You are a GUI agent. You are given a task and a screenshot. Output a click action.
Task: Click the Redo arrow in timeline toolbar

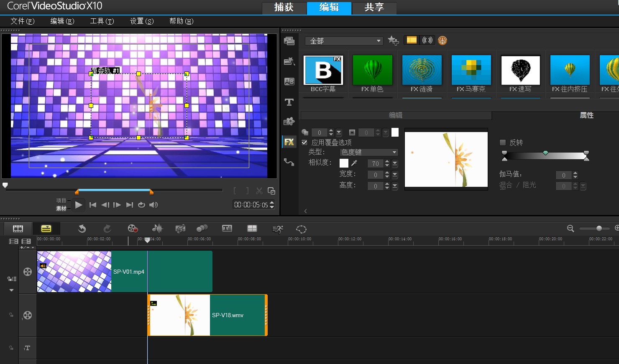click(x=107, y=229)
